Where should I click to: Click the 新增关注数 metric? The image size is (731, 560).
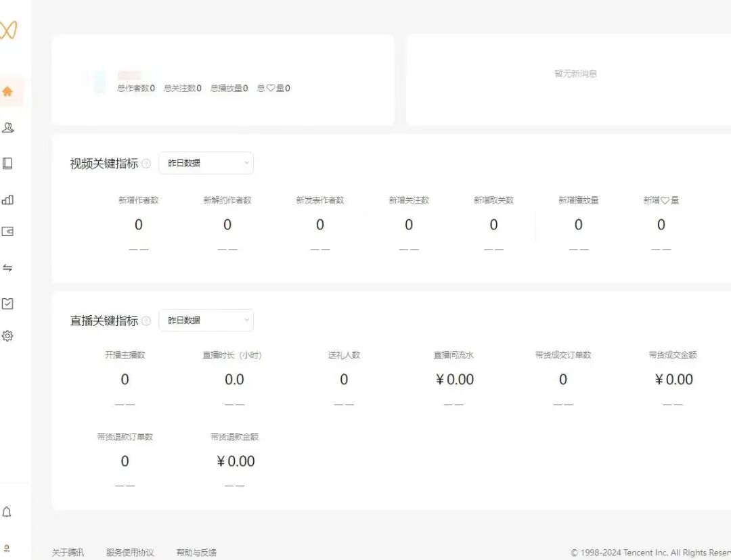(409, 225)
